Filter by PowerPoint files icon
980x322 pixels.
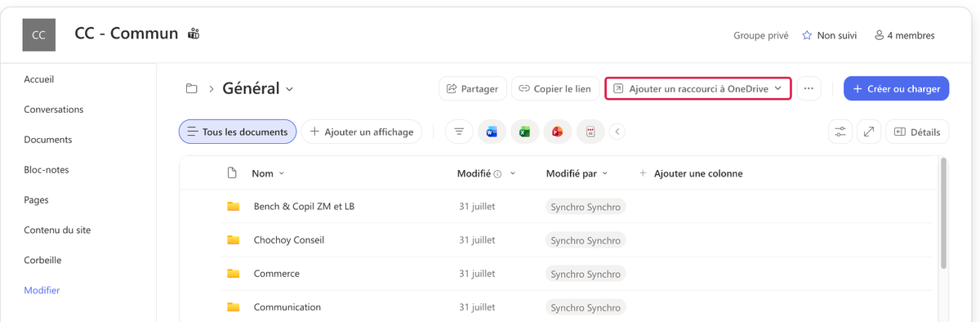point(557,132)
